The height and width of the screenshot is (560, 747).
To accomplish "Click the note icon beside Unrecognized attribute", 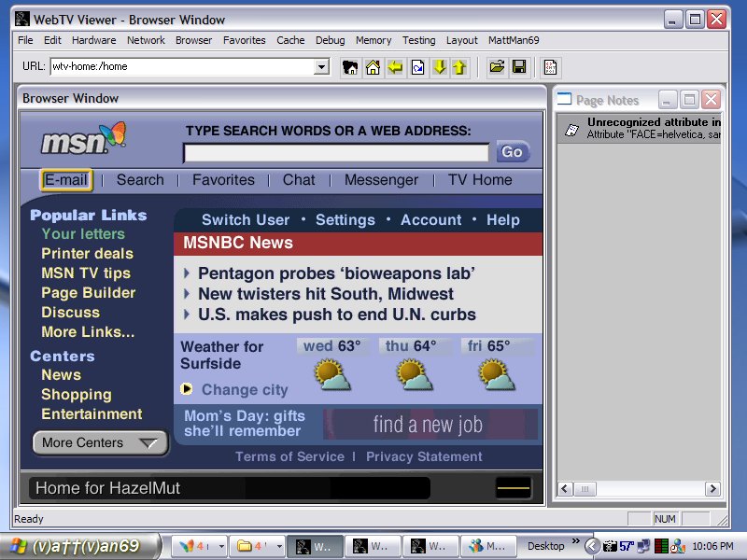I will click(x=571, y=130).
